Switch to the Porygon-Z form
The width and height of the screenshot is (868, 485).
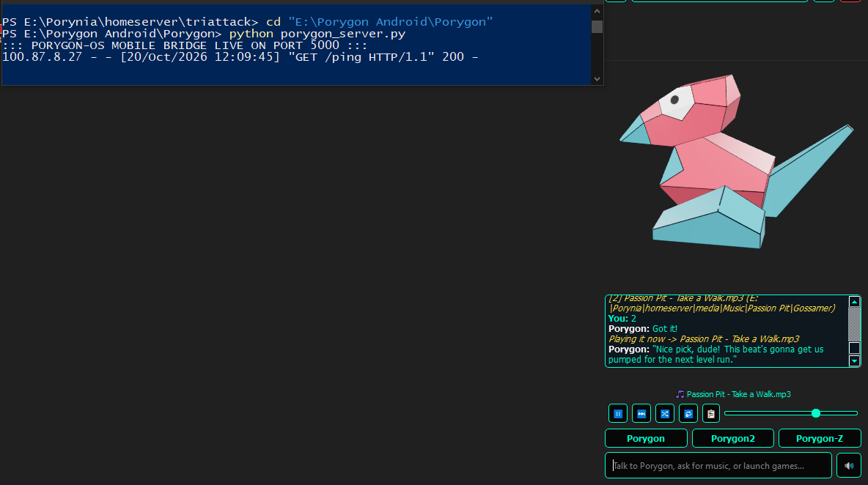(820, 438)
